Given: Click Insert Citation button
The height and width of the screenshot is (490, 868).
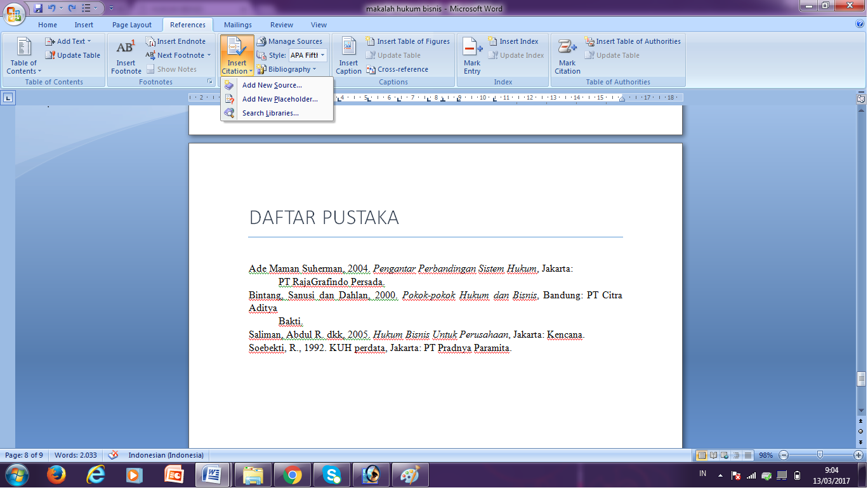Looking at the screenshot, I should 237,56.
